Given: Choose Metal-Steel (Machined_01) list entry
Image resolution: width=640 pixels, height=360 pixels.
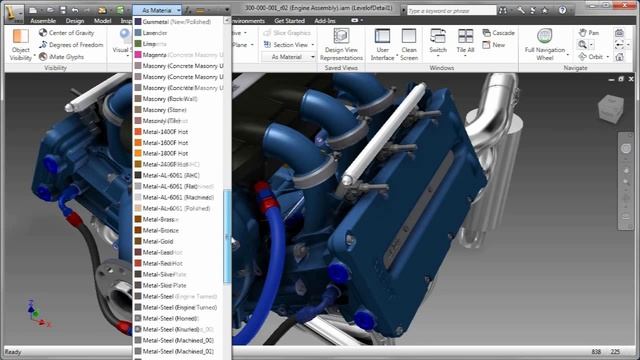Looking at the screenshot, I should (x=178, y=351).
